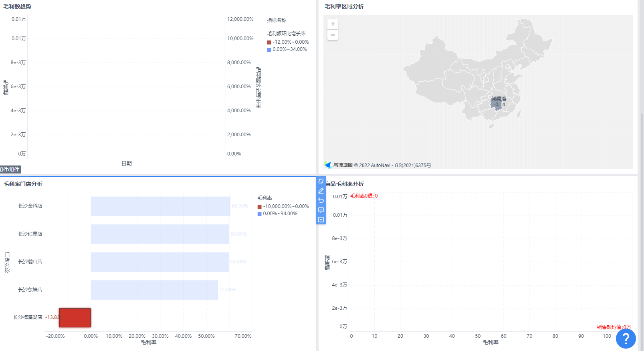Open the blue question-mark help button
Image resolution: width=644 pixels, height=351 pixels.
point(626,339)
